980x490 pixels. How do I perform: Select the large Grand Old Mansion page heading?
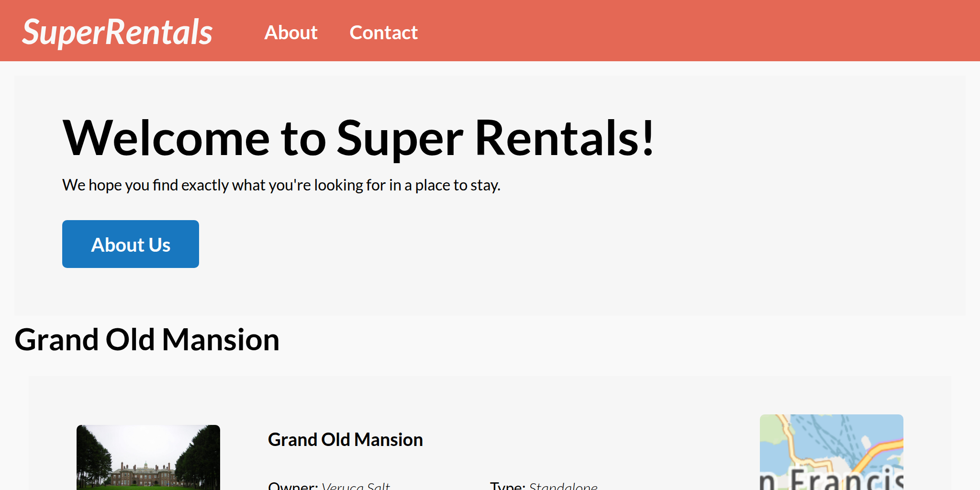click(147, 340)
